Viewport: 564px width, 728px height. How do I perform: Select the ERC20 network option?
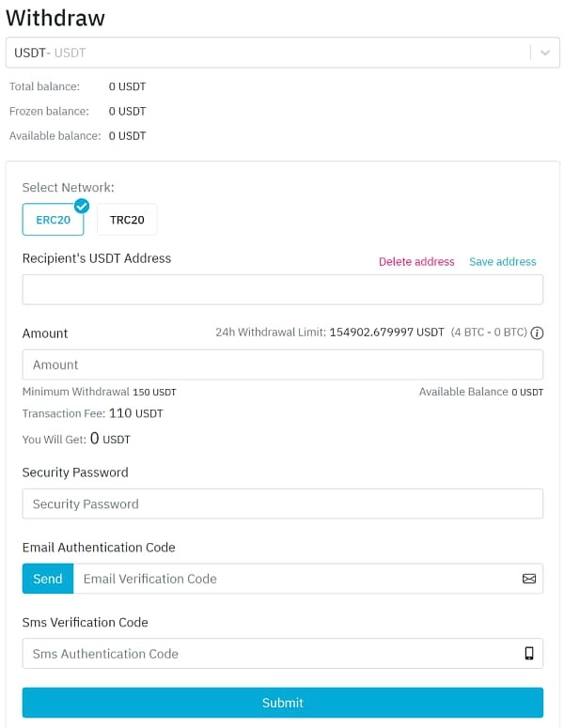53,220
